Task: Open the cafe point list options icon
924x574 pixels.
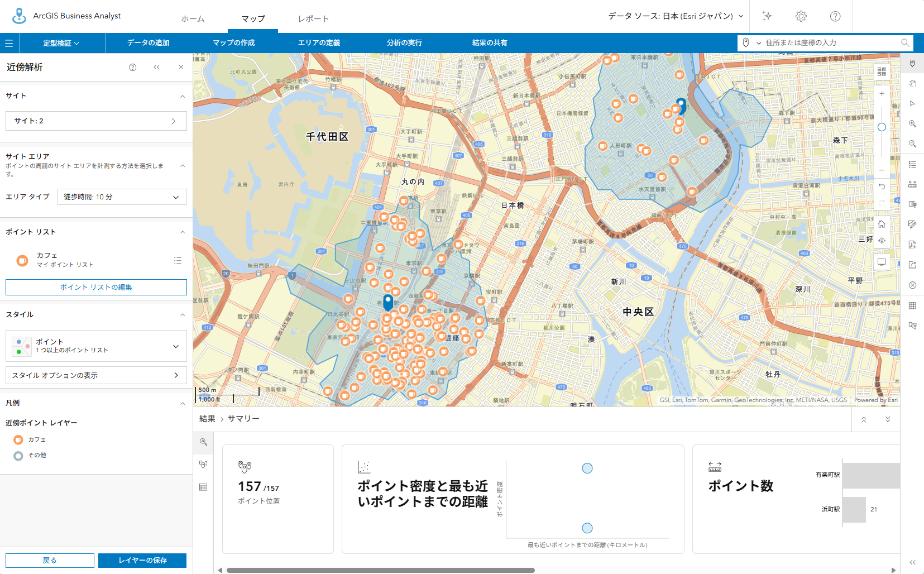Action: [178, 260]
